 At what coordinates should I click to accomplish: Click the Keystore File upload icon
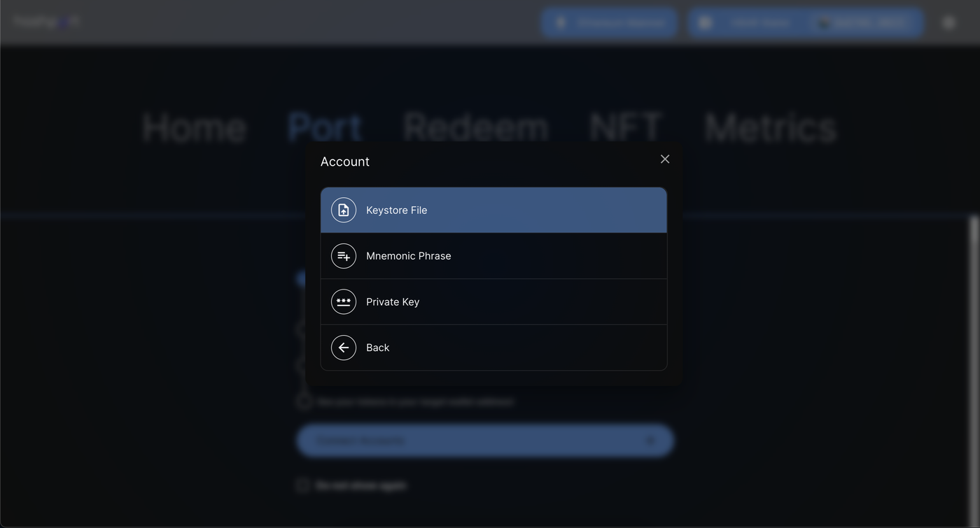343,210
